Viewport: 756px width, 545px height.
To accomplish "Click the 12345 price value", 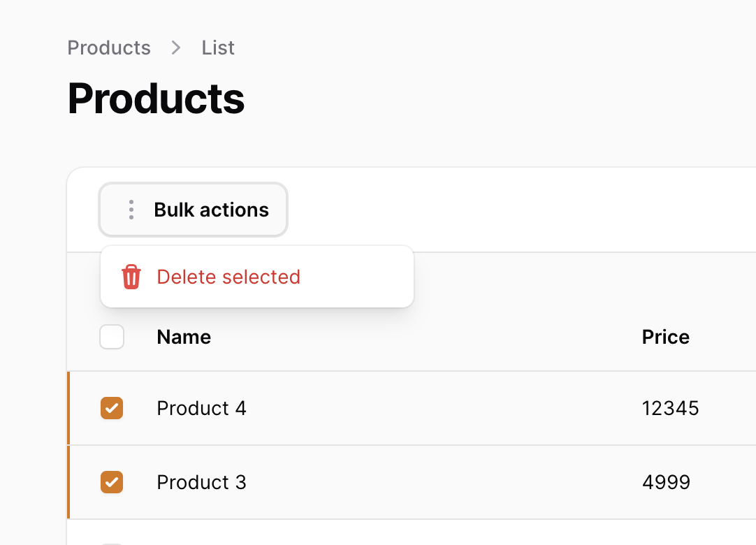I will coord(670,409).
